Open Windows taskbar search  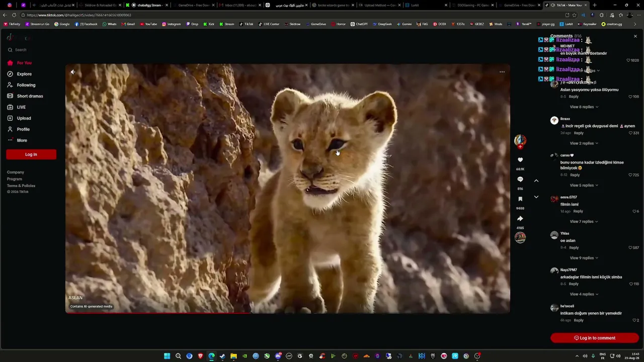(x=178, y=356)
